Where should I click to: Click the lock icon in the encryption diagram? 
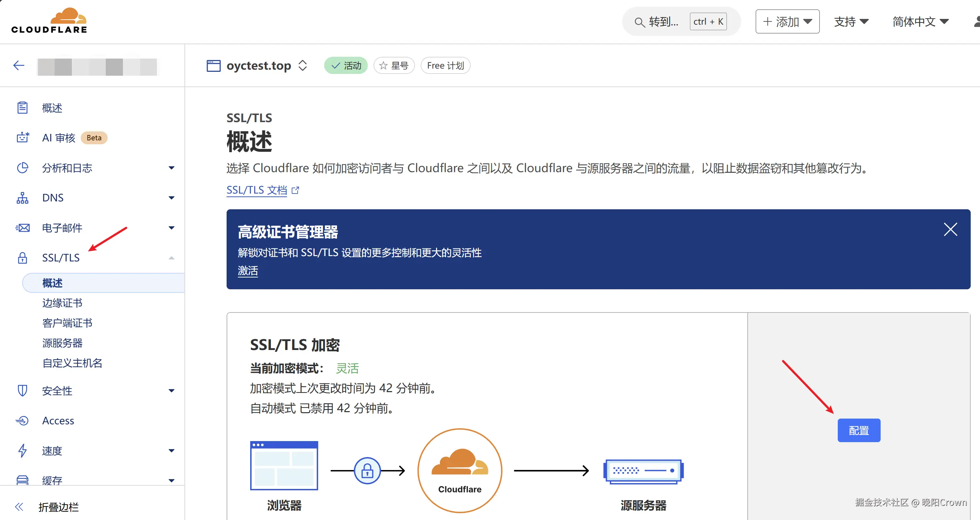tap(367, 471)
